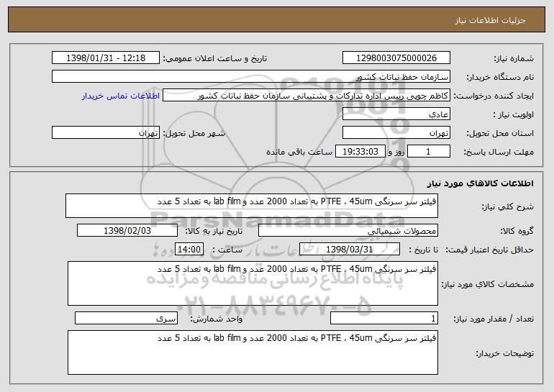554x392 pixels.
Task: Click the buyer notes text box
Action: tap(253, 352)
